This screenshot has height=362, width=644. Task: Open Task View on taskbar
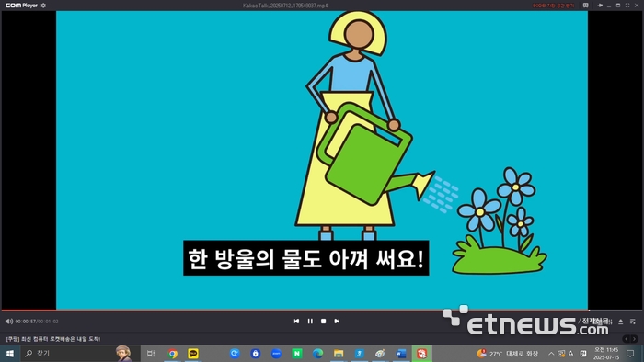click(151, 354)
